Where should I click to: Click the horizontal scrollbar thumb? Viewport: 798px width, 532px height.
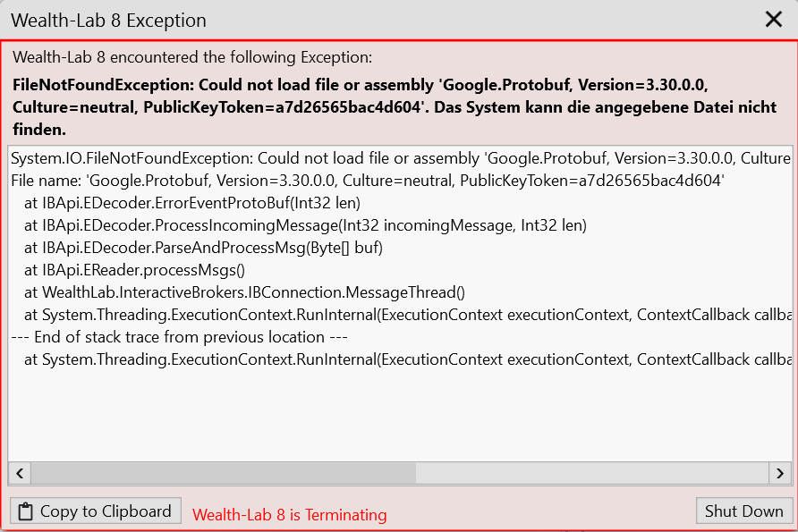(224, 473)
